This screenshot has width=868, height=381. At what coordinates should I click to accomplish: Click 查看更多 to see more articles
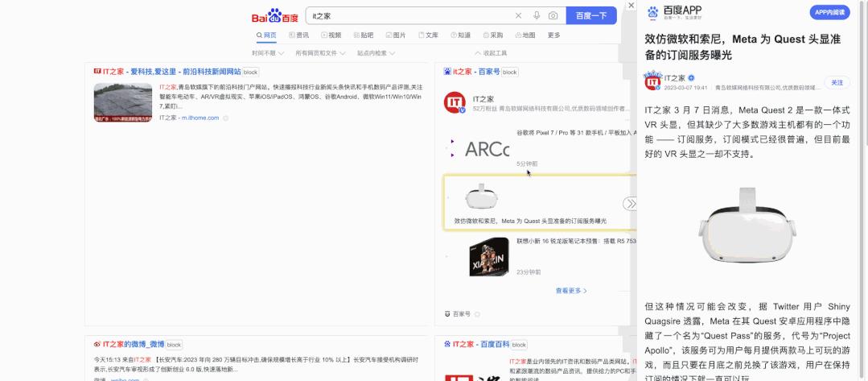(x=571, y=291)
